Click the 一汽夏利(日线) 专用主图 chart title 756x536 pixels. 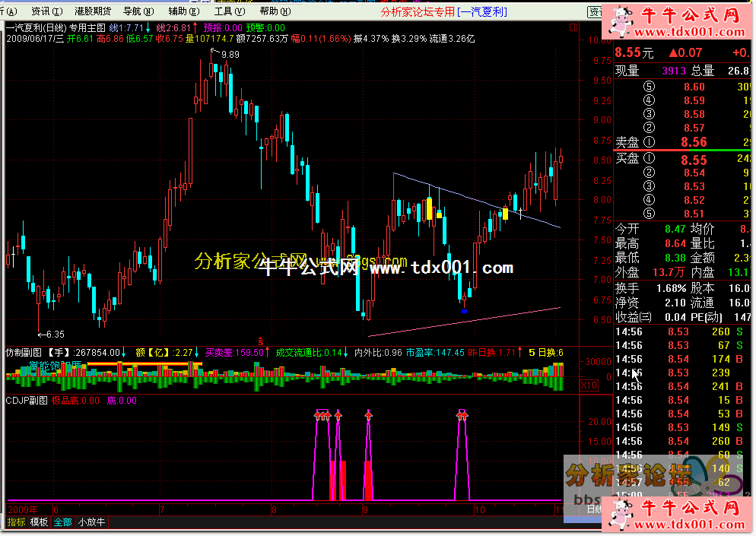(x=56, y=28)
